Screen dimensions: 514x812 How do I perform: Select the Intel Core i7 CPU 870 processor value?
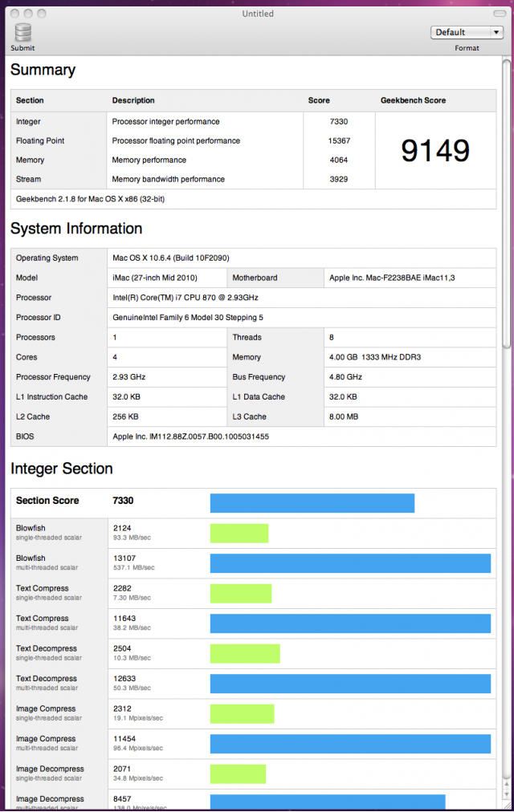(x=186, y=298)
